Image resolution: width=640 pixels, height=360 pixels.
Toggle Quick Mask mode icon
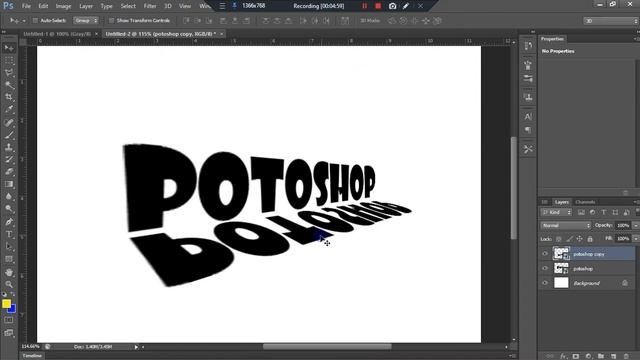pyautogui.click(x=9, y=320)
